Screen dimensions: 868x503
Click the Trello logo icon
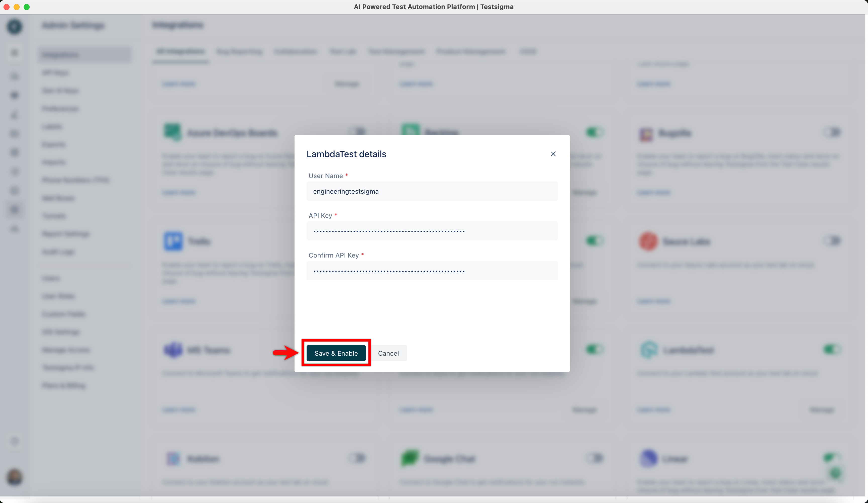173,241
